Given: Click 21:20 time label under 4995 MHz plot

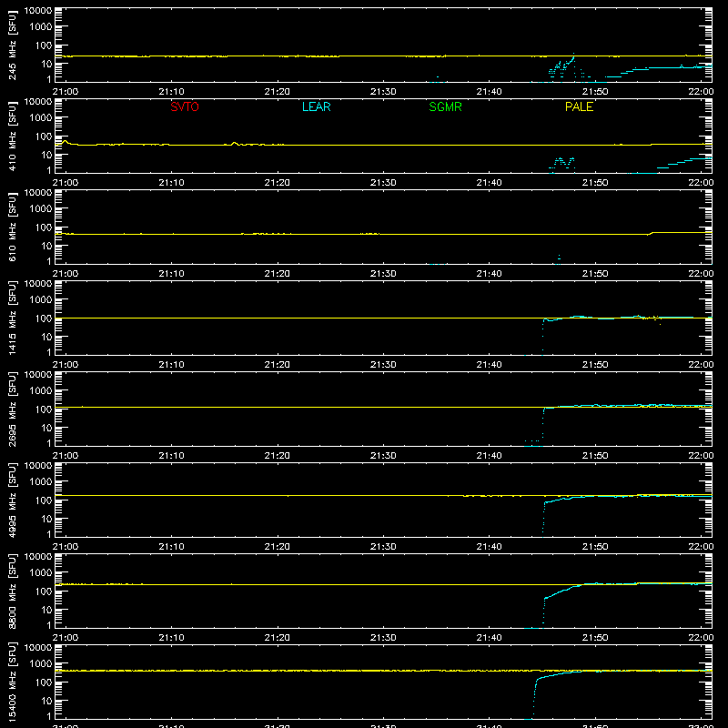Looking at the screenshot, I should (278, 547).
